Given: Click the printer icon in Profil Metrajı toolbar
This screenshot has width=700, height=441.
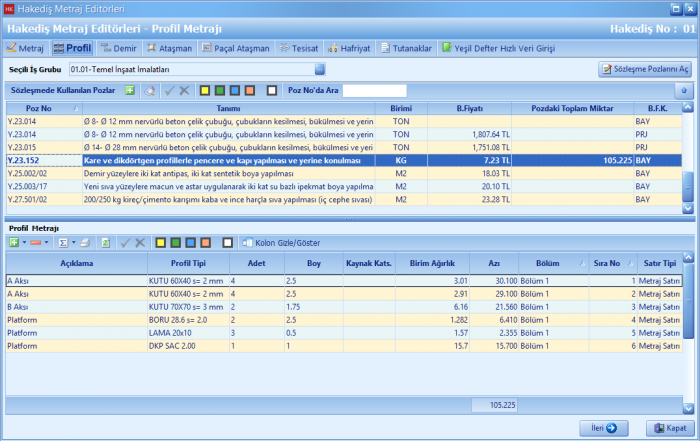Looking at the screenshot, I should pos(85,242).
